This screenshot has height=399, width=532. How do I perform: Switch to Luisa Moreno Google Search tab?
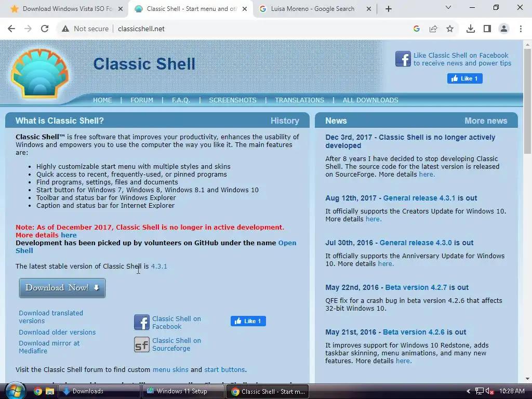click(x=312, y=9)
